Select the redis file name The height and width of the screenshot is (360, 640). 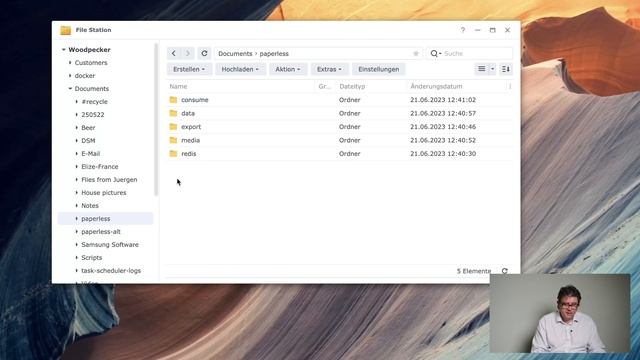point(189,153)
